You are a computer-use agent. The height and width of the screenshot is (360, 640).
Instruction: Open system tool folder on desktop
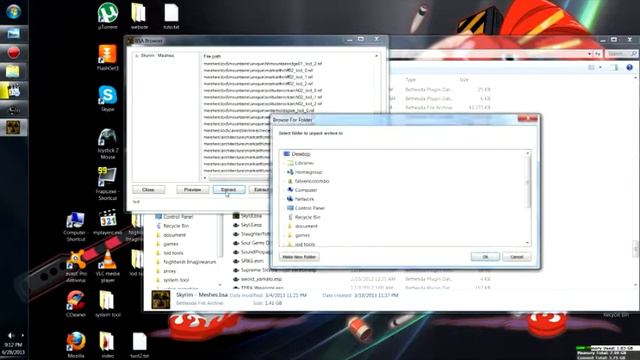(x=108, y=304)
